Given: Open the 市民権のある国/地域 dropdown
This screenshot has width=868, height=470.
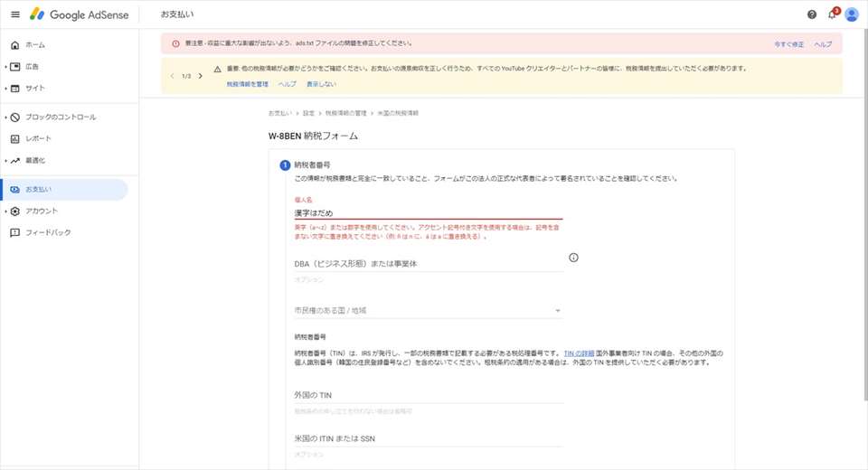Looking at the screenshot, I should (x=428, y=311).
